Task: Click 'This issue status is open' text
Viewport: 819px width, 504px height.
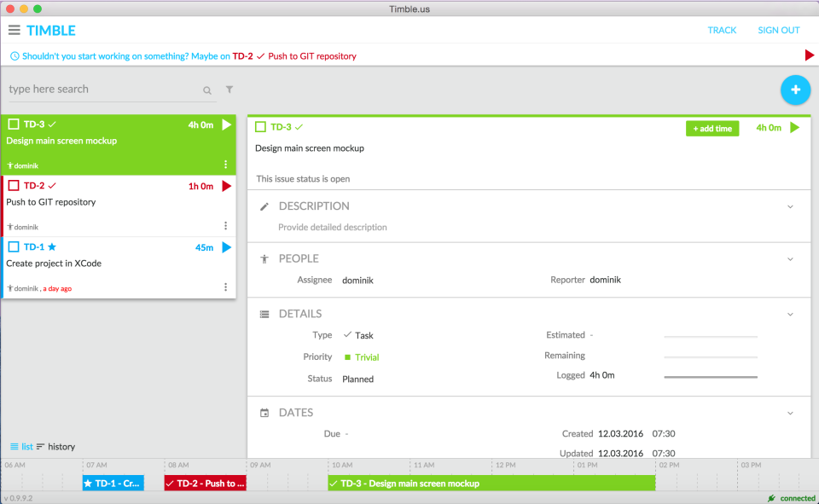Action: (303, 178)
